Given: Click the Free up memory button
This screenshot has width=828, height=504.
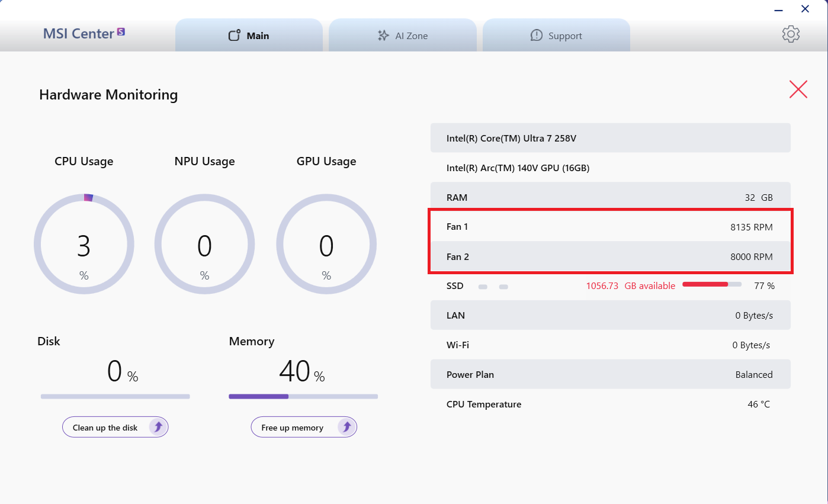Looking at the screenshot, I should coord(304,427).
